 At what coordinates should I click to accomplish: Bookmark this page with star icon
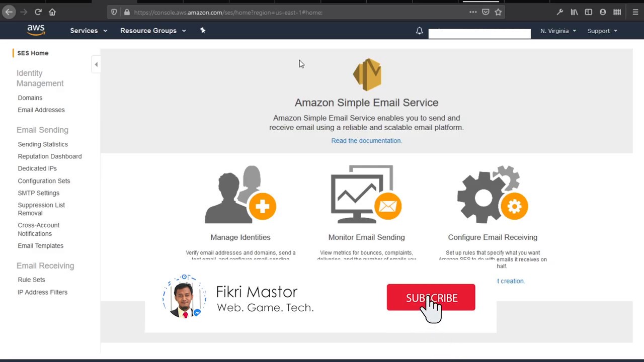coord(498,12)
